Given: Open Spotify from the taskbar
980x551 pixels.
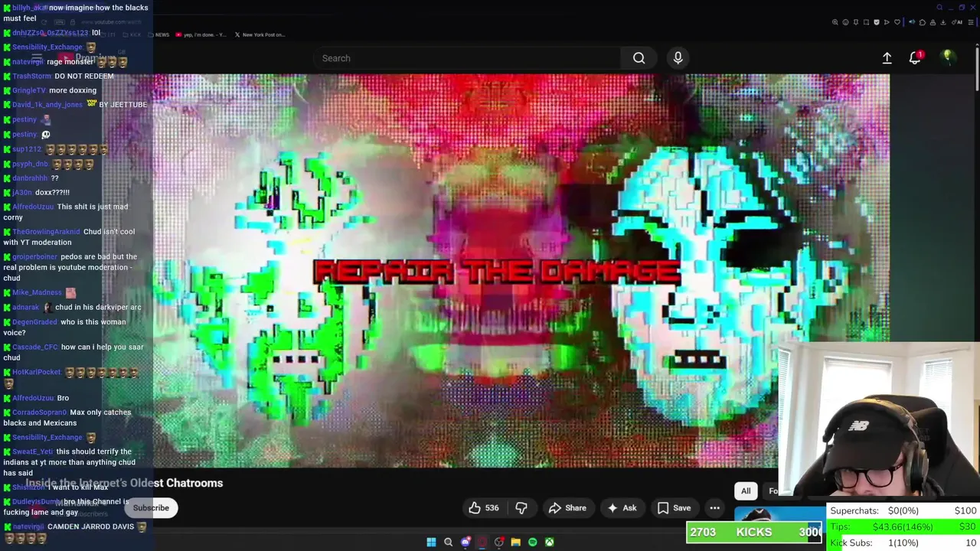Looking at the screenshot, I should (x=533, y=543).
